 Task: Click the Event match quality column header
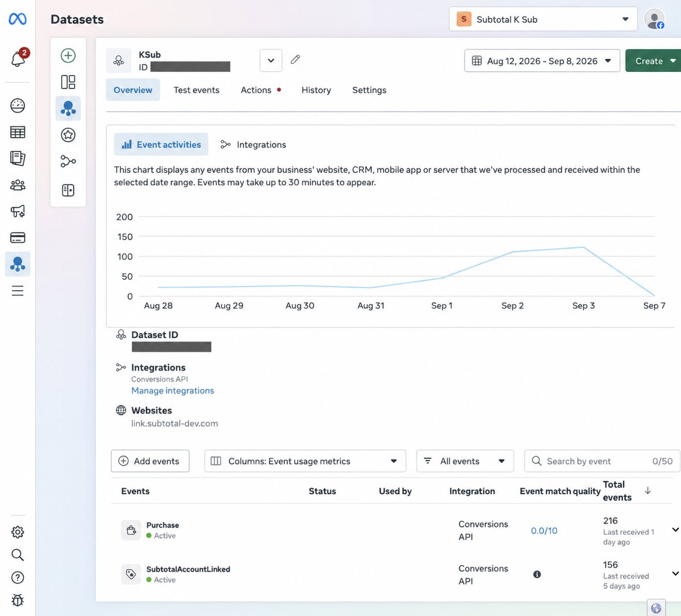coord(560,491)
